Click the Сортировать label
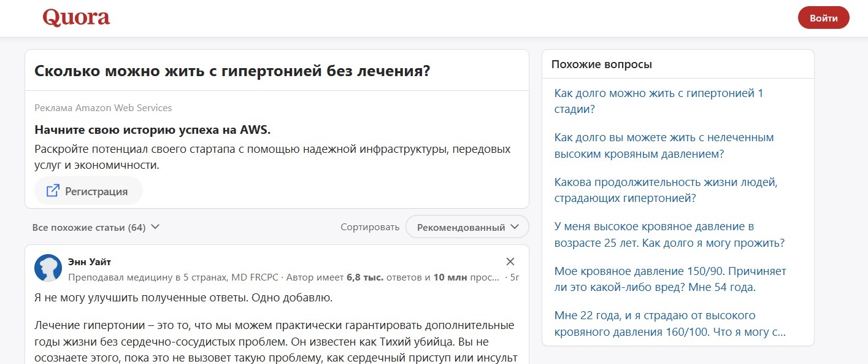The height and width of the screenshot is (364, 868). pyautogui.click(x=370, y=227)
